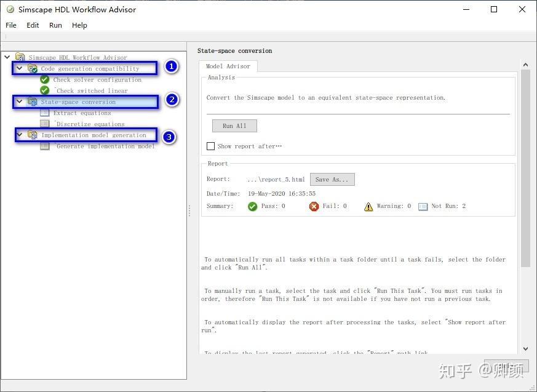Click the application icon in the title bar
Viewport: 537px width, 392px height.
pos(10,10)
